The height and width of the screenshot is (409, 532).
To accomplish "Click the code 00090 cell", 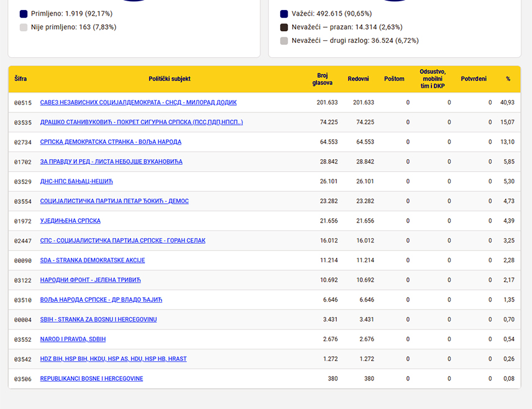I will [23, 260].
